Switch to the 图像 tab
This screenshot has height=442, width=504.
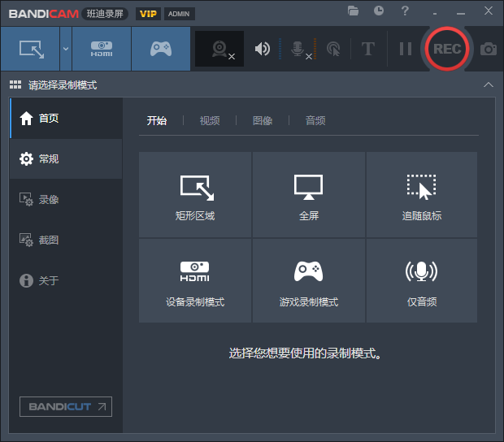[263, 120]
